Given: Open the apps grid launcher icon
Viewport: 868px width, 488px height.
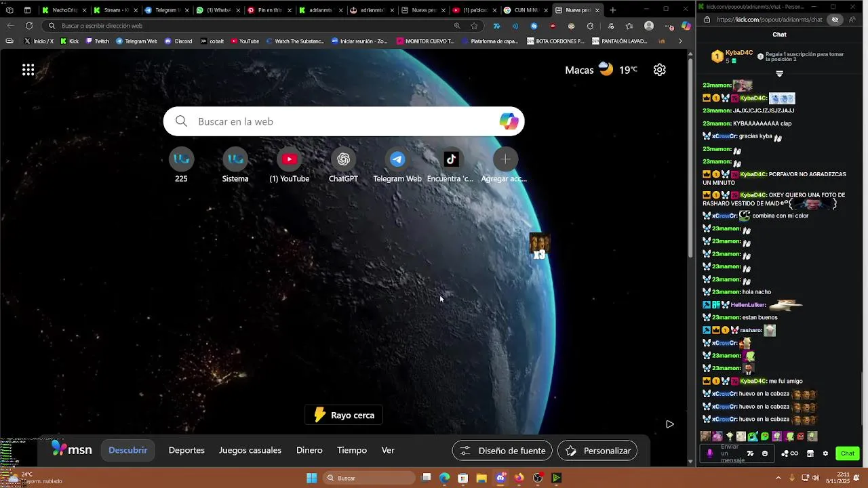Looking at the screenshot, I should [28, 70].
